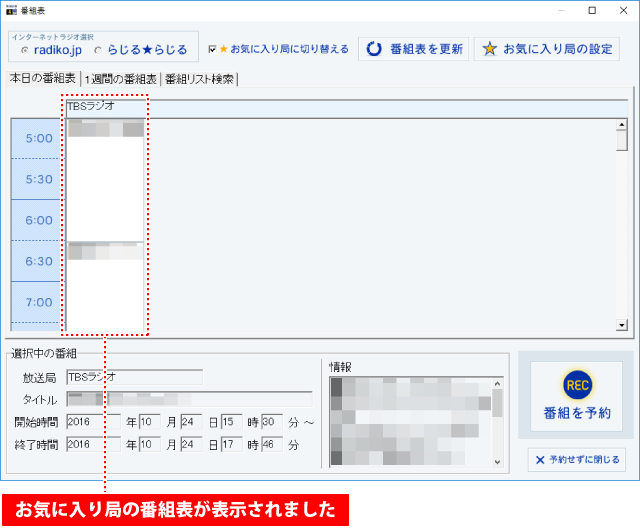Viewport: 640px width, 528px height.
Task: Click 番組を予約 button text
Action: tap(577, 413)
